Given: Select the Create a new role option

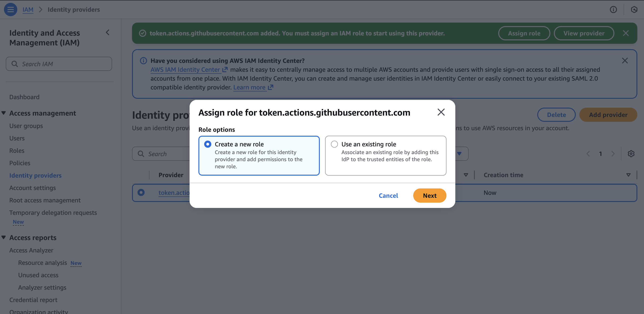Looking at the screenshot, I should tap(208, 144).
